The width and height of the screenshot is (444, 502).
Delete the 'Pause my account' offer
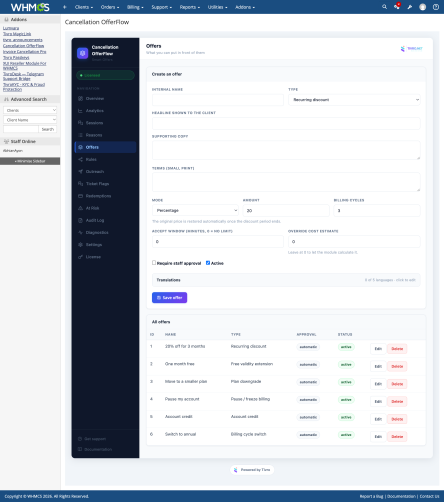click(x=397, y=401)
